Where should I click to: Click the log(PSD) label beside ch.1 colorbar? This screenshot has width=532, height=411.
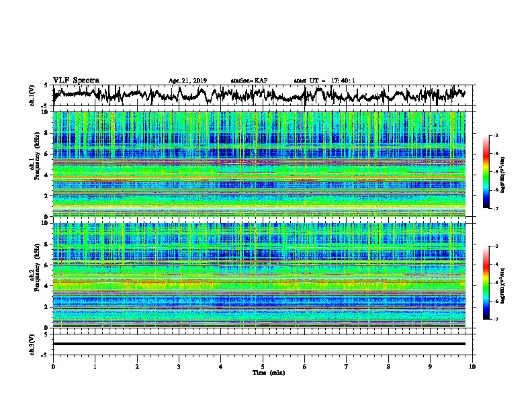pos(502,175)
